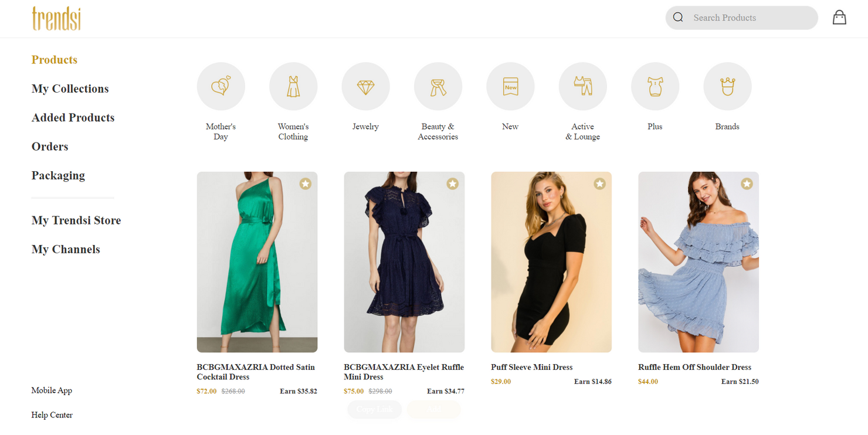The width and height of the screenshot is (868, 435).
Task: Open BCBGMAXAZRIA Dotted Satin Cocktail Dress title
Action: (256, 372)
